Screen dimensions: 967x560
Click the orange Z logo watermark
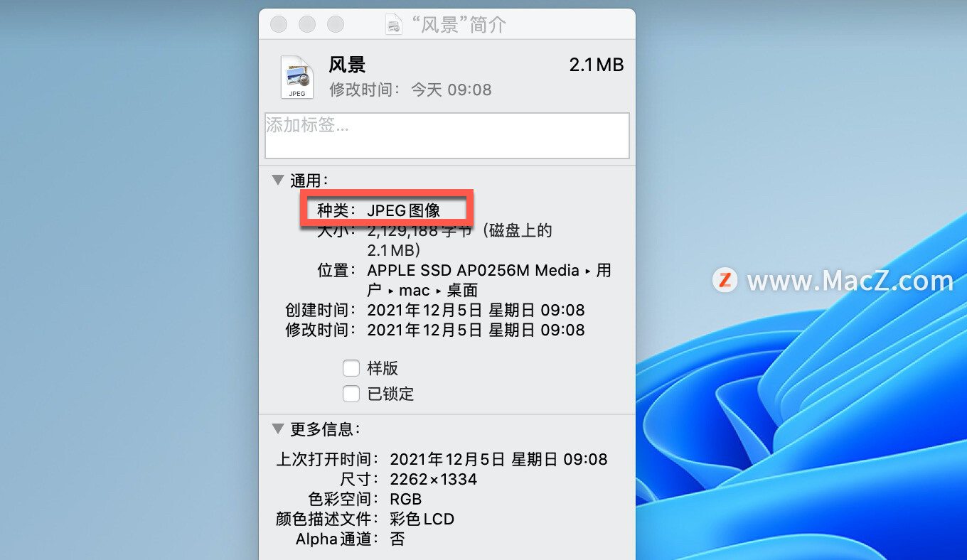click(725, 281)
